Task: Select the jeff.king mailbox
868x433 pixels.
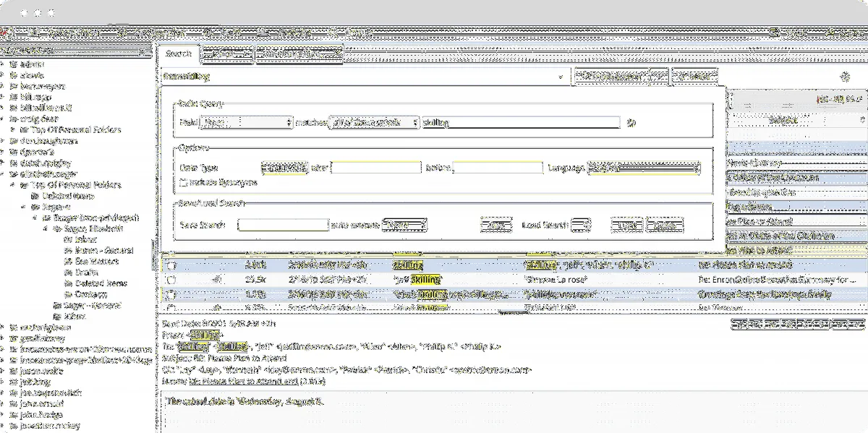Action: pyautogui.click(x=35, y=382)
